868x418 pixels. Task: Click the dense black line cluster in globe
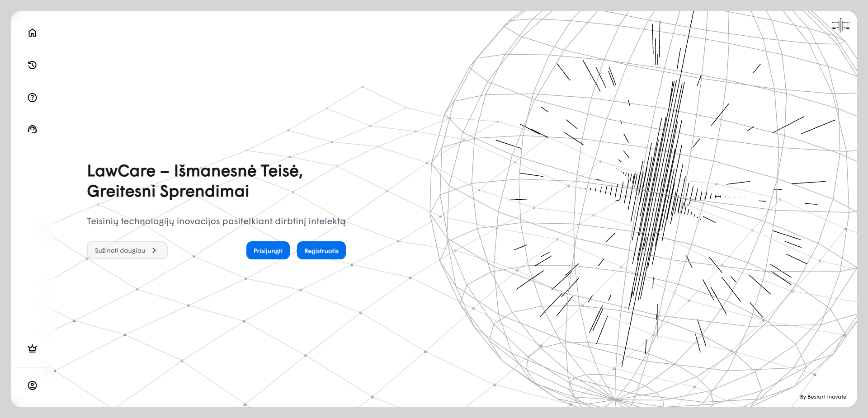click(x=656, y=190)
